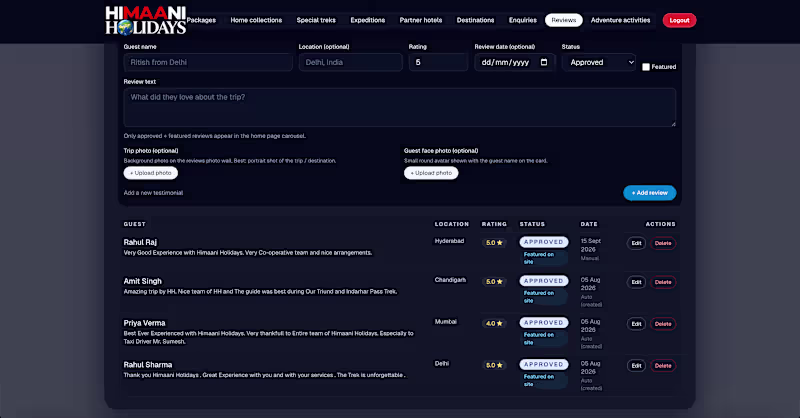
Task: Delete Amit Singh's review
Action: click(663, 282)
